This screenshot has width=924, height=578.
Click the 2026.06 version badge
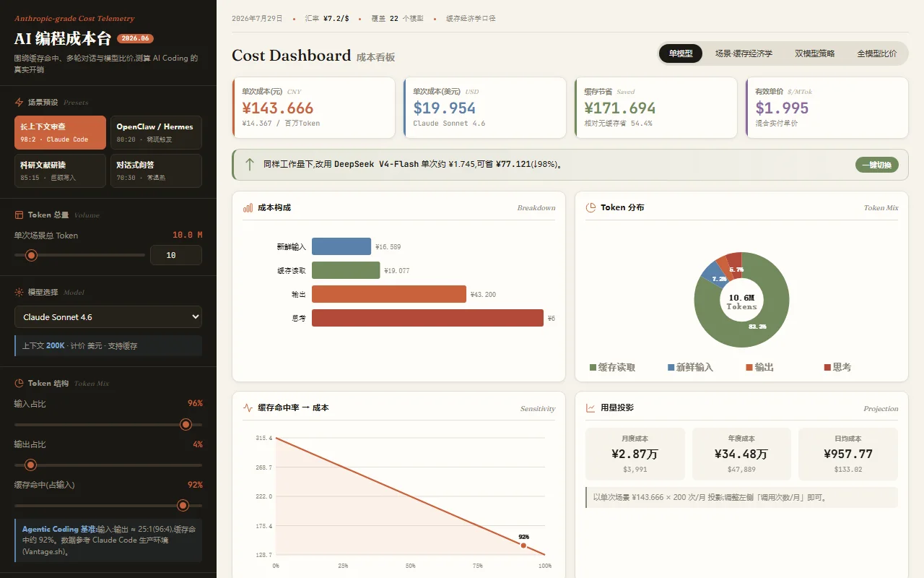coord(135,39)
